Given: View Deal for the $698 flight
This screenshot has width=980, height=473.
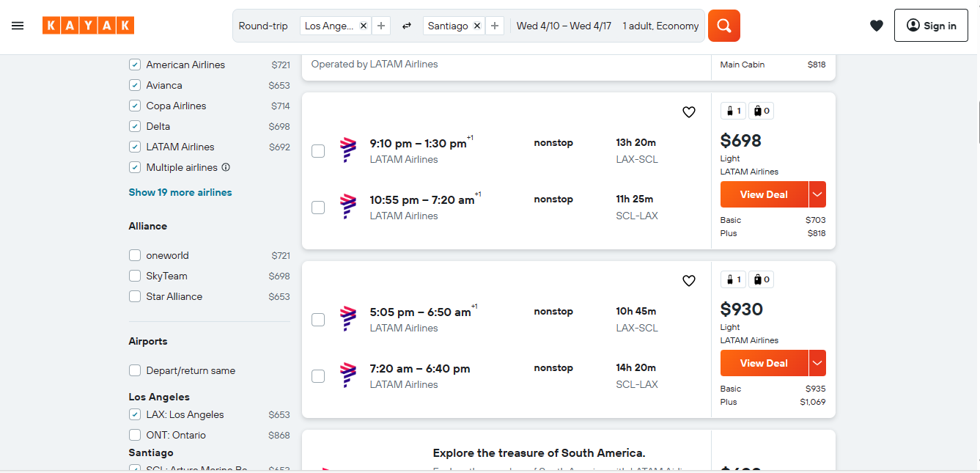Looking at the screenshot, I should [764, 194].
